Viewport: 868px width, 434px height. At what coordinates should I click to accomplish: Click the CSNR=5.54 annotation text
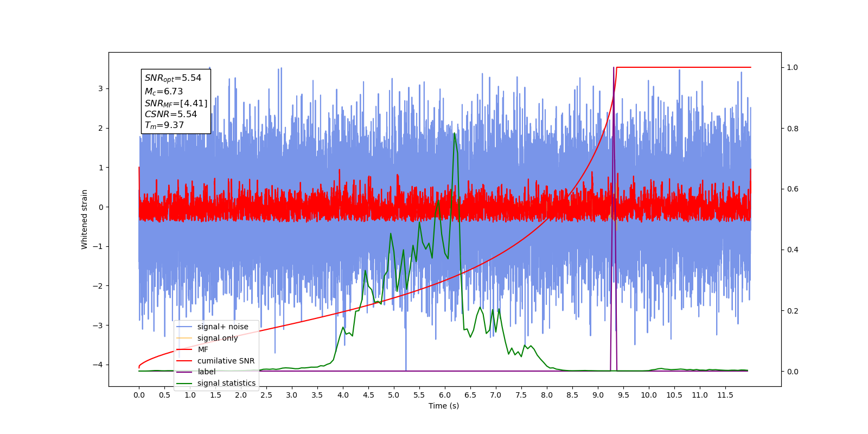(171, 114)
